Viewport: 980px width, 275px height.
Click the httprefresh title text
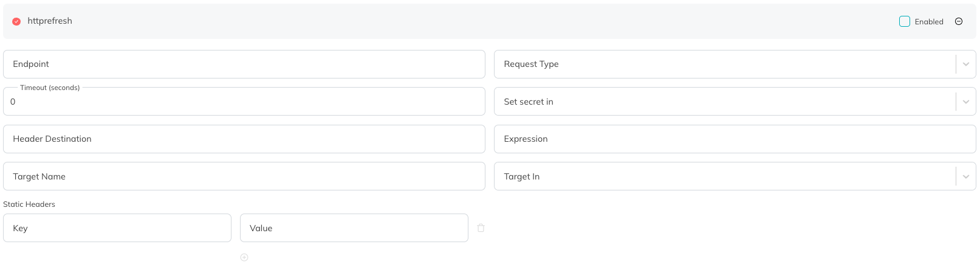point(50,21)
